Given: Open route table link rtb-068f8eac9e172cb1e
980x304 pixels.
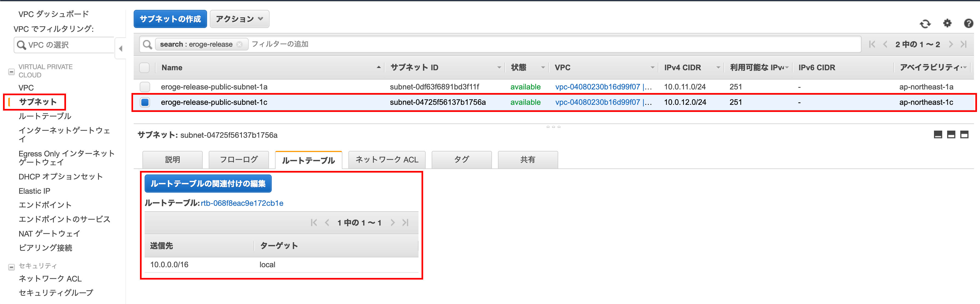Looking at the screenshot, I should pos(242,203).
